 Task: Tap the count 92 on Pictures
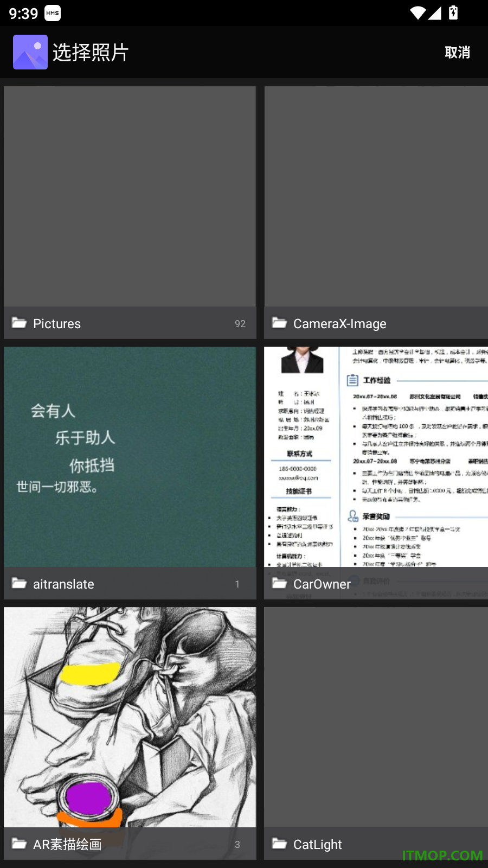tap(240, 324)
